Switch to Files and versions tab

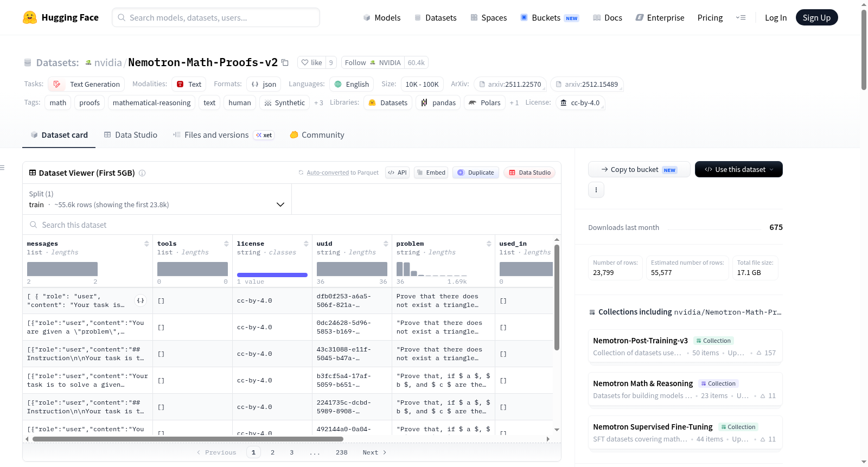coord(223,135)
